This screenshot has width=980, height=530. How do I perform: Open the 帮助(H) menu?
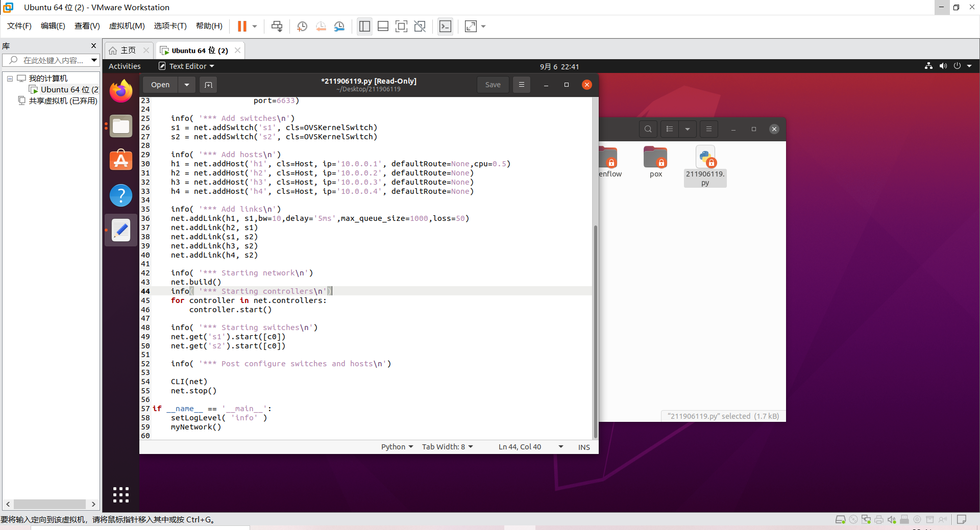(209, 26)
